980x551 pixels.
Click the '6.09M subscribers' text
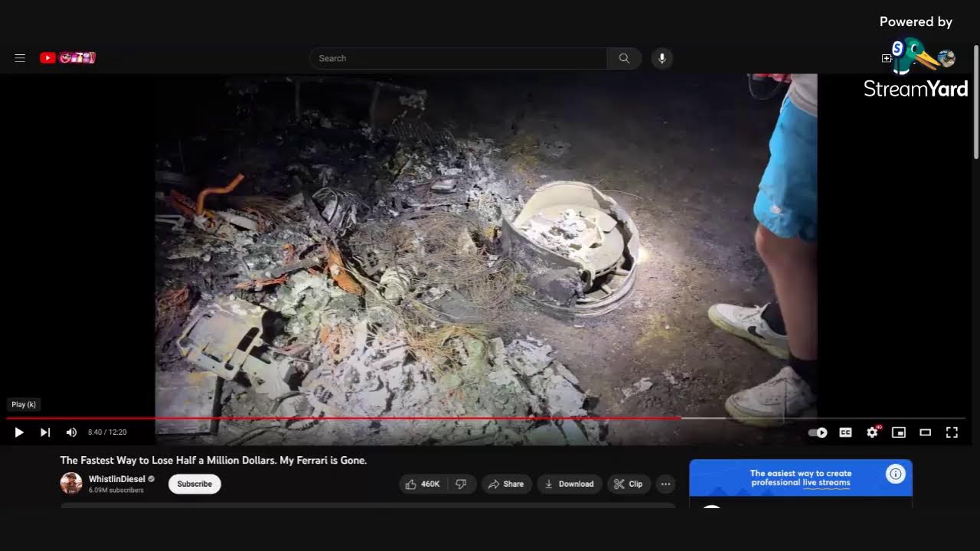(x=116, y=490)
